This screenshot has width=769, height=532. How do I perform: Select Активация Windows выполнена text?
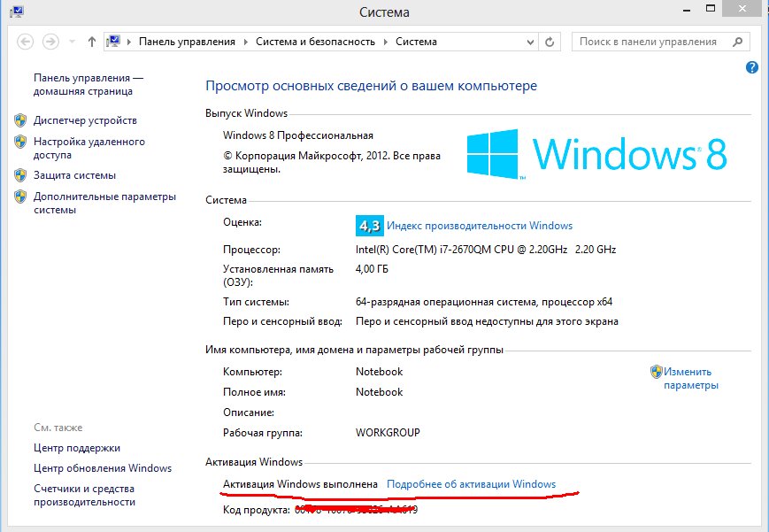(x=300, y=484)
